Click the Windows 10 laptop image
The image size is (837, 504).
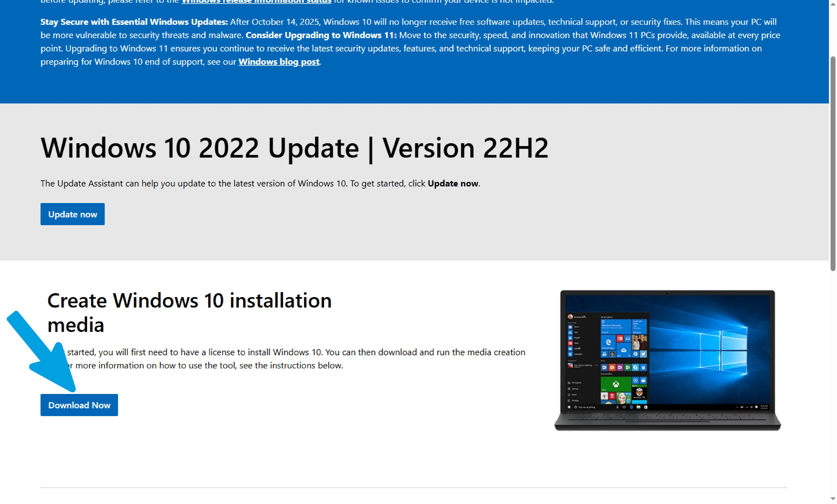668,360
